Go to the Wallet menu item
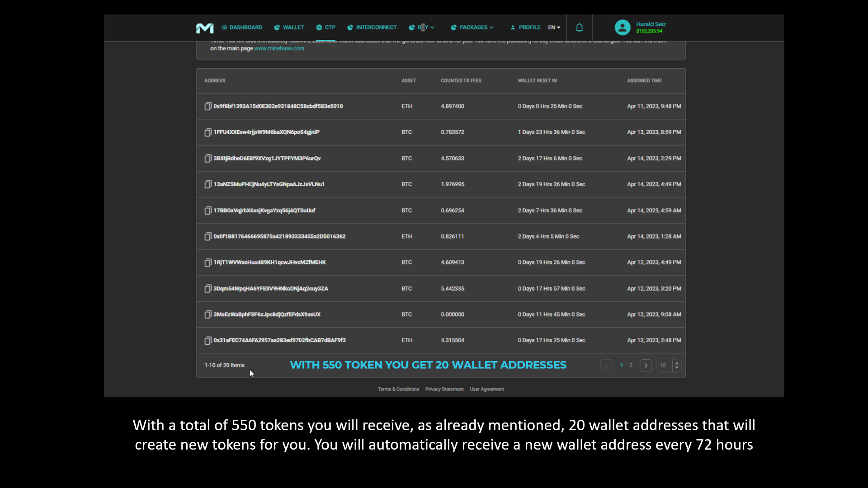The height and width of the screenshot is (488, 868). click(x=289, y=28)
